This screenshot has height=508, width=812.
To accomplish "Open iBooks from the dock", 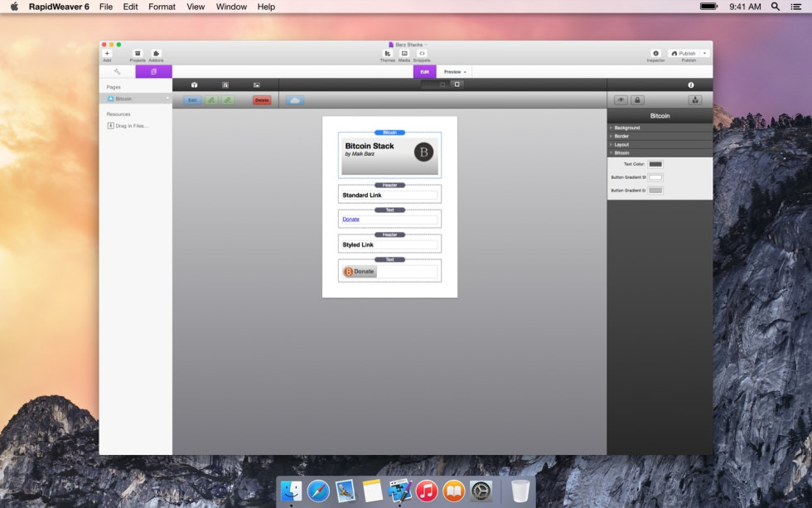I will pos(454,491).
